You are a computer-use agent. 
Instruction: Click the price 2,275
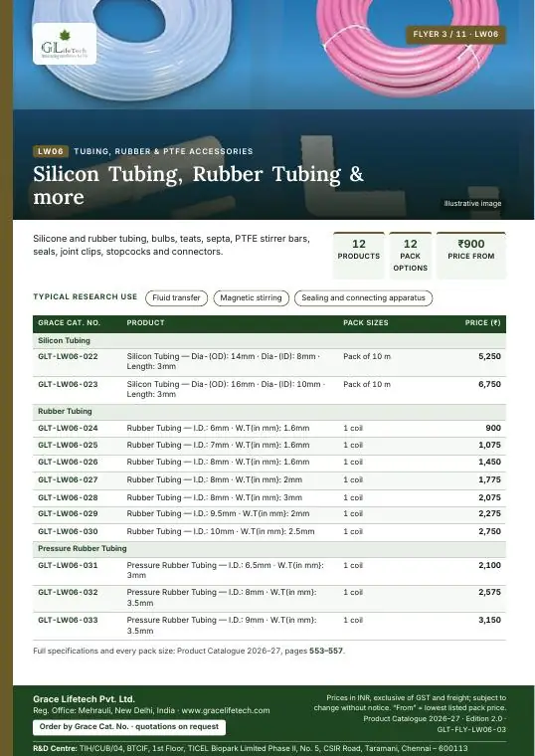489,514
